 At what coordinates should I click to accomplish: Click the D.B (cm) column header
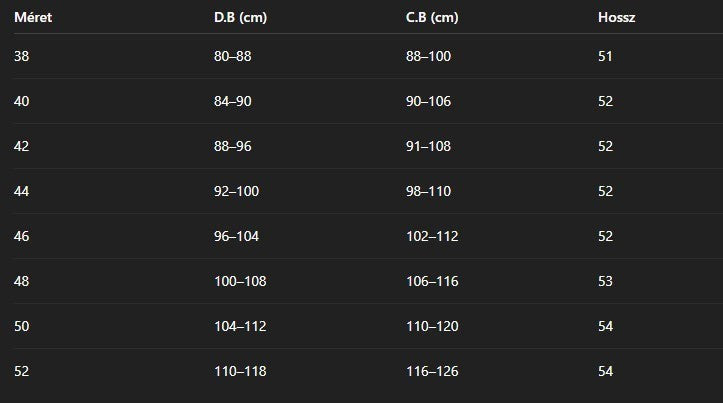click(240, 18)
